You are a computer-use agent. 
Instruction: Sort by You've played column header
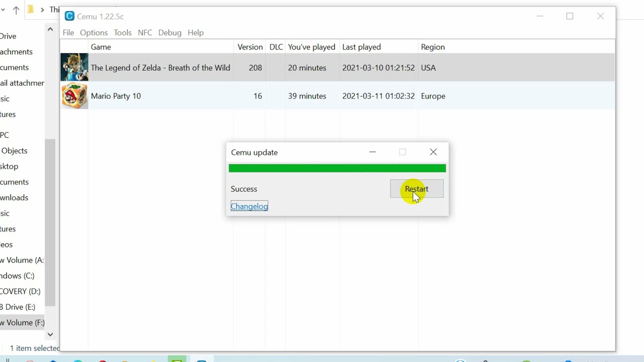311,47
